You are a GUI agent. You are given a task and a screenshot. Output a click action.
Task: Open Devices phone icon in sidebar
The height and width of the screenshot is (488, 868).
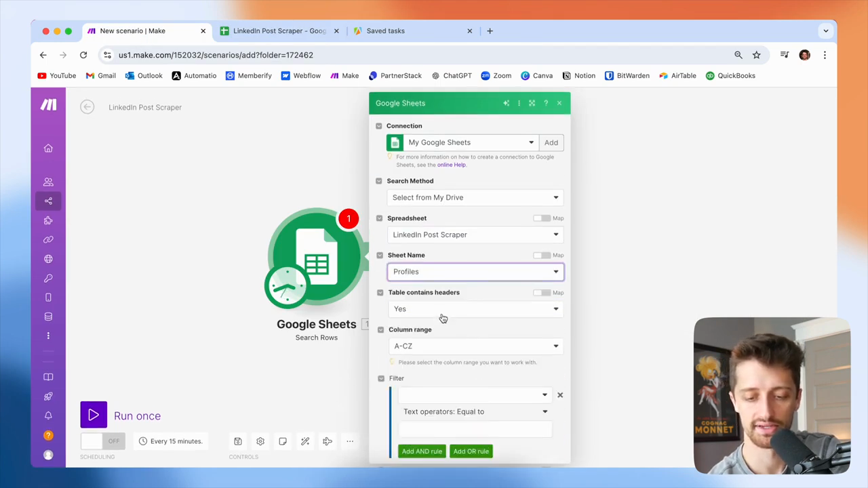coord(48,298)
